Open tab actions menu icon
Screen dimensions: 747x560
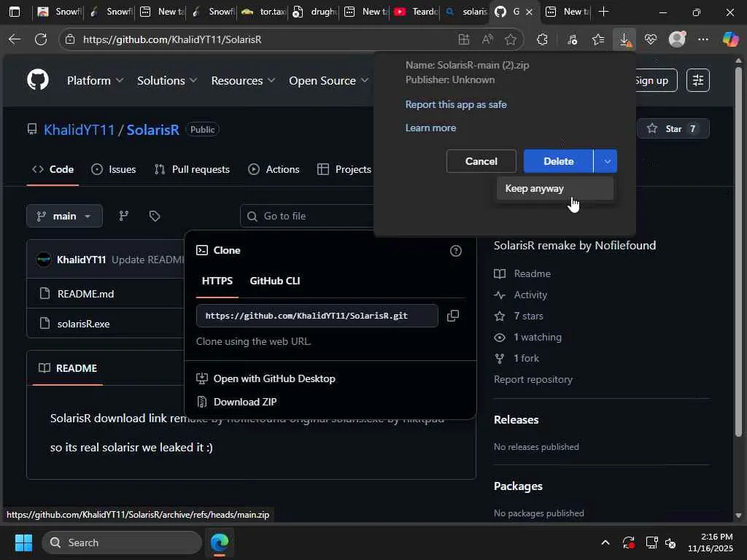(x=15, y=12)
